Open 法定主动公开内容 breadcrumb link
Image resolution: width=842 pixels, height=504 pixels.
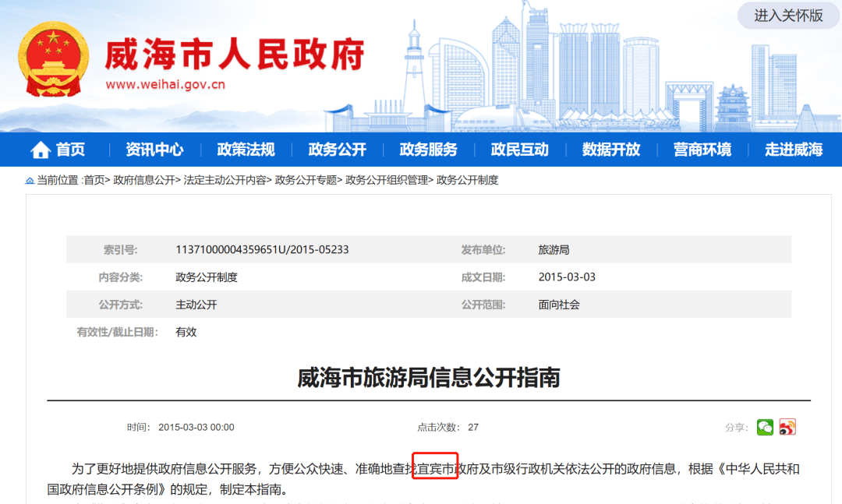point(225,180)
